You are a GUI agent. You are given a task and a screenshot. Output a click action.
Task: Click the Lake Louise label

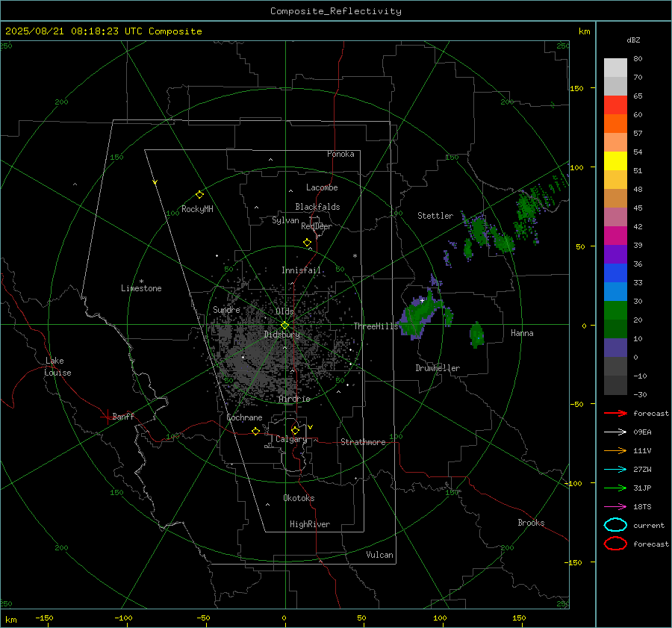tap(57, 367)
